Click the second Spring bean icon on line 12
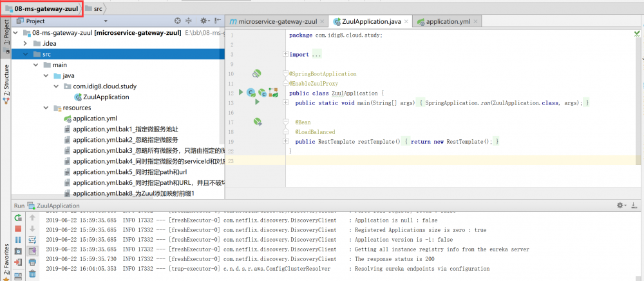 [262, 94]
